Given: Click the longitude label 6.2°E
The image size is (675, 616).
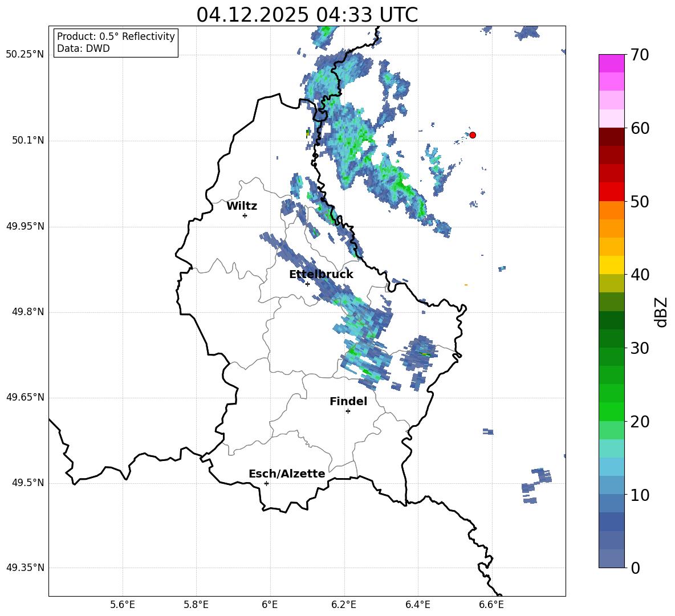Looking at the screenshot, I should tap(344, 605).
